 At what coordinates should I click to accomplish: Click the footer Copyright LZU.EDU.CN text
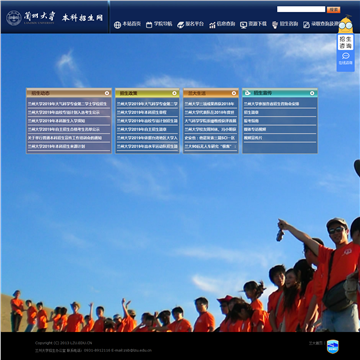[x=63, y=343]
